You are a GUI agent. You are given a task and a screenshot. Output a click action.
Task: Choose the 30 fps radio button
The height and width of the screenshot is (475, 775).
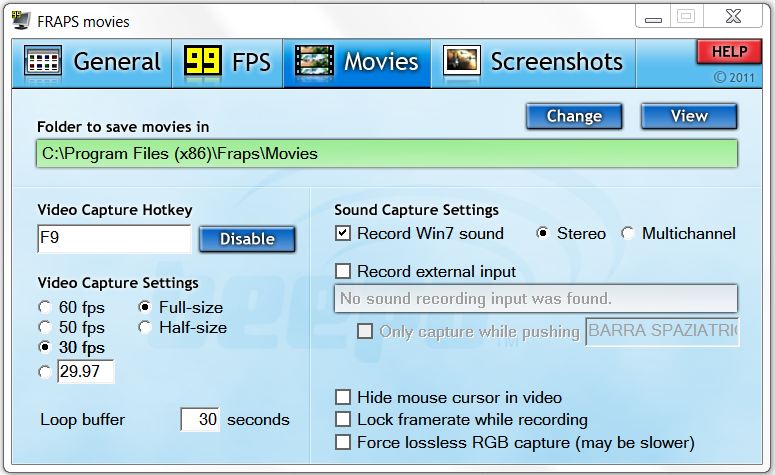click(44, 347)
